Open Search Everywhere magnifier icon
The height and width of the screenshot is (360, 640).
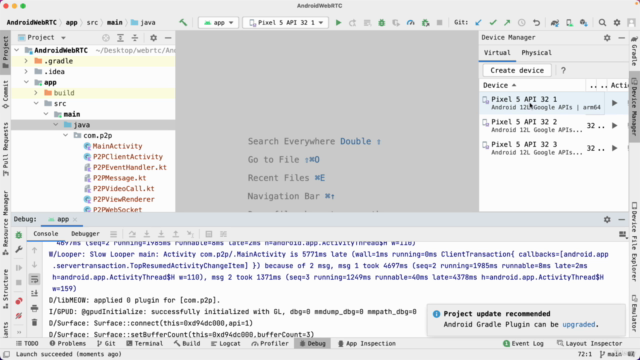point(602,22)
